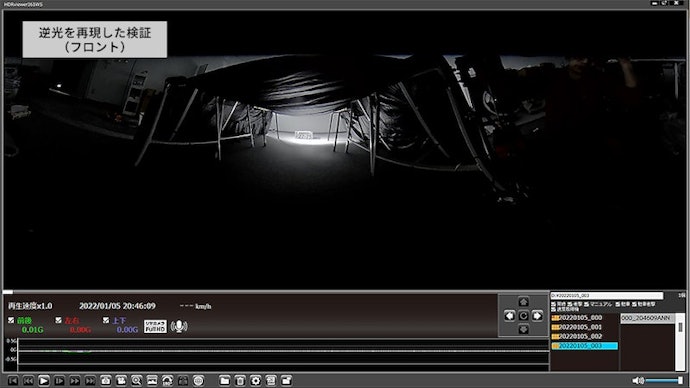This screenshot has width=690, height=388.
Task: Mute audio with the speaker icon
Action: pyautogui.click(x=638, y=381)
